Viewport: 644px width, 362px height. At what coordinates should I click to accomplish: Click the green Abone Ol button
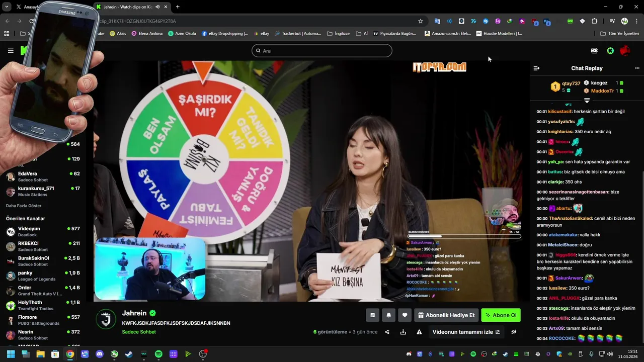pos(501,315)
